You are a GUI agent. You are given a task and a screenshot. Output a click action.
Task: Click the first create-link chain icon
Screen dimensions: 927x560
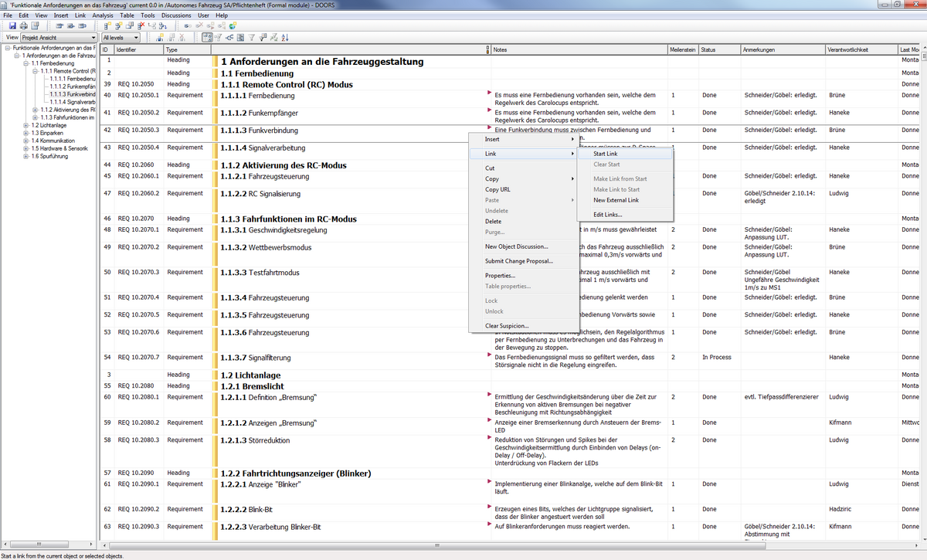pos(188,25)
